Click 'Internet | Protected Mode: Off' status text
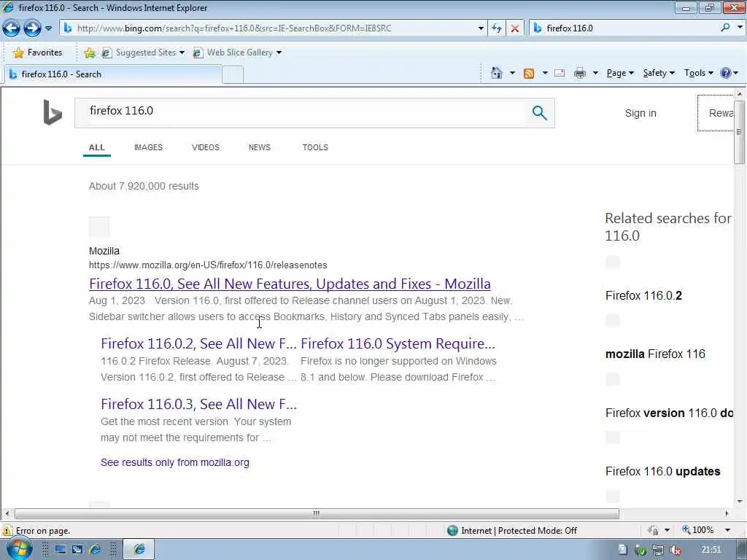The height and width of the screenshot is (560, 747). tap(519, 531)
